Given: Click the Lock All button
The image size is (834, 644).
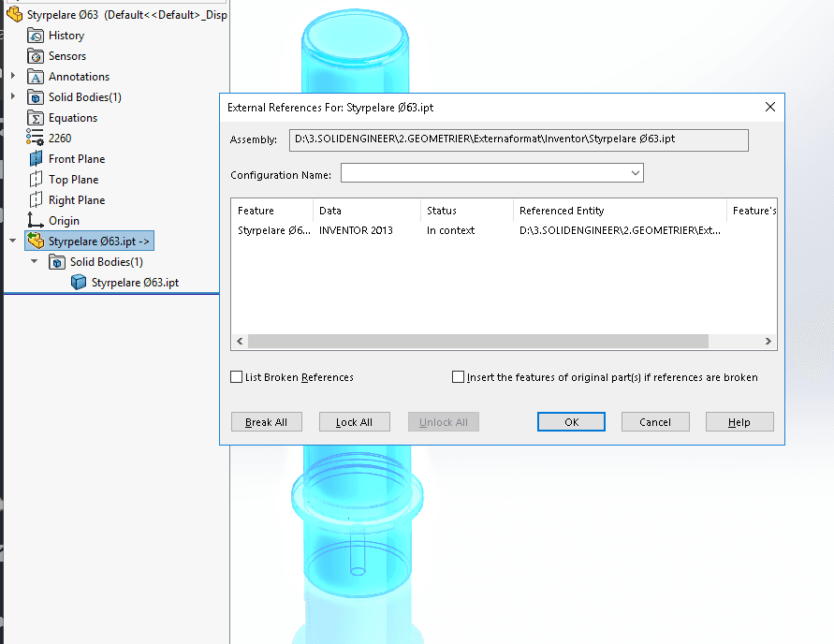Looking at the screenshot, I should 354,422.
